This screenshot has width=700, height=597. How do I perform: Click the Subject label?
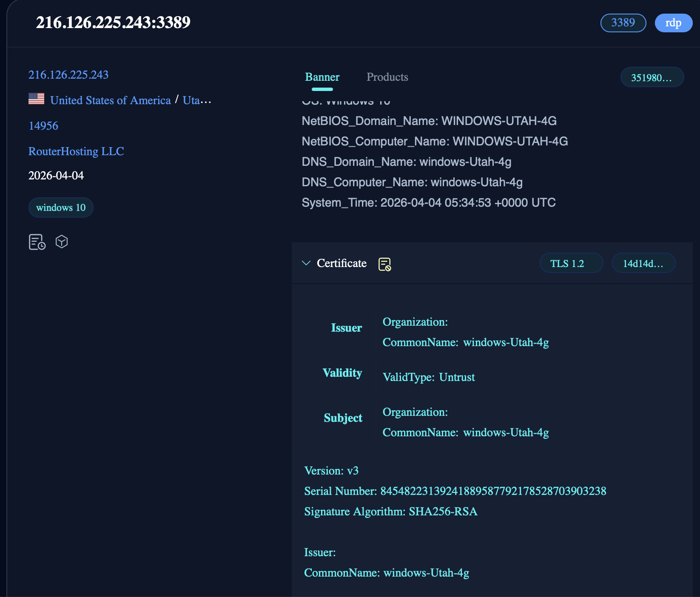[x=343, y=418]
